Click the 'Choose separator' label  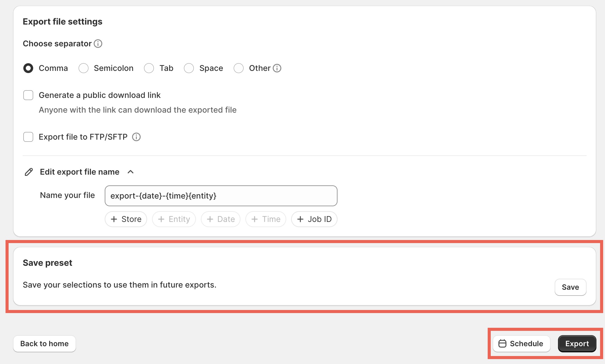[57, 44]
